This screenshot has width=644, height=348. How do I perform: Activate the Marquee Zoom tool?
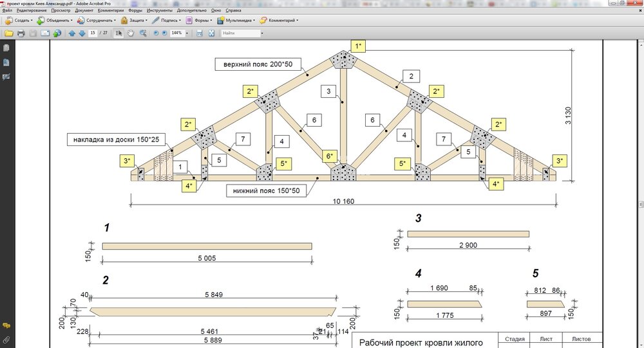(142, 33)
